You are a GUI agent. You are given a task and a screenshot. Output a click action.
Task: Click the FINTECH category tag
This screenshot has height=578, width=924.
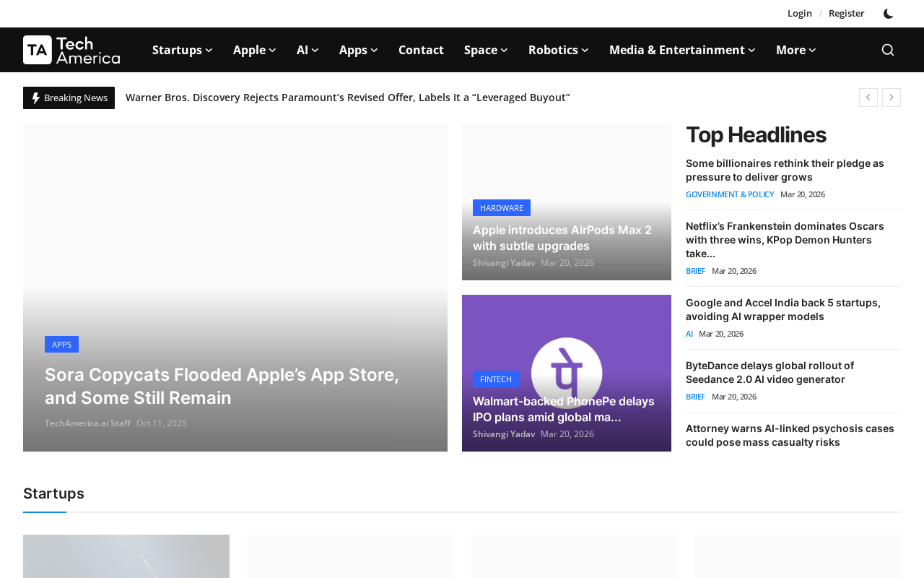pos(496,379)
